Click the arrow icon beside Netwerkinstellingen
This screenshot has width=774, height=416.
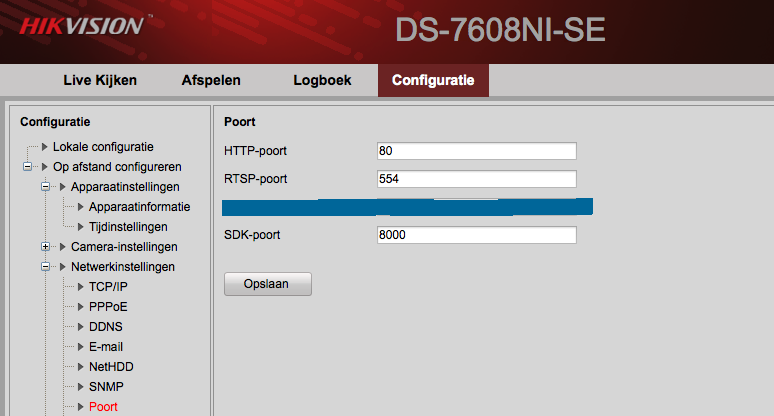tap(63, 266)
